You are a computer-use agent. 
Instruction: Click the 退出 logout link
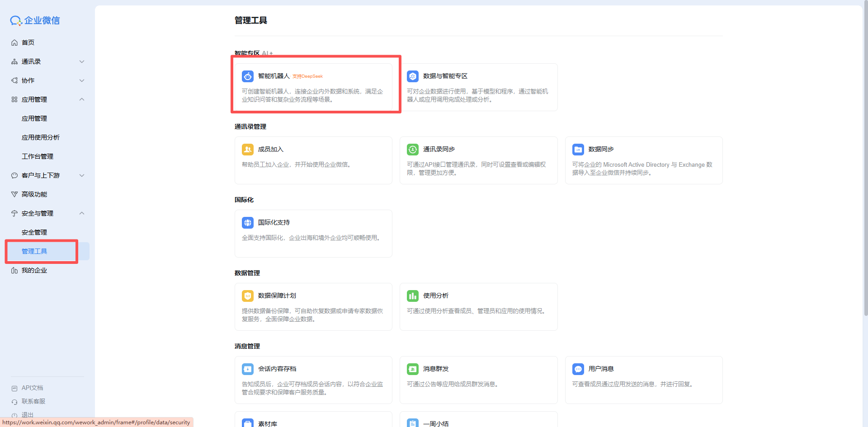coord(28,415)
